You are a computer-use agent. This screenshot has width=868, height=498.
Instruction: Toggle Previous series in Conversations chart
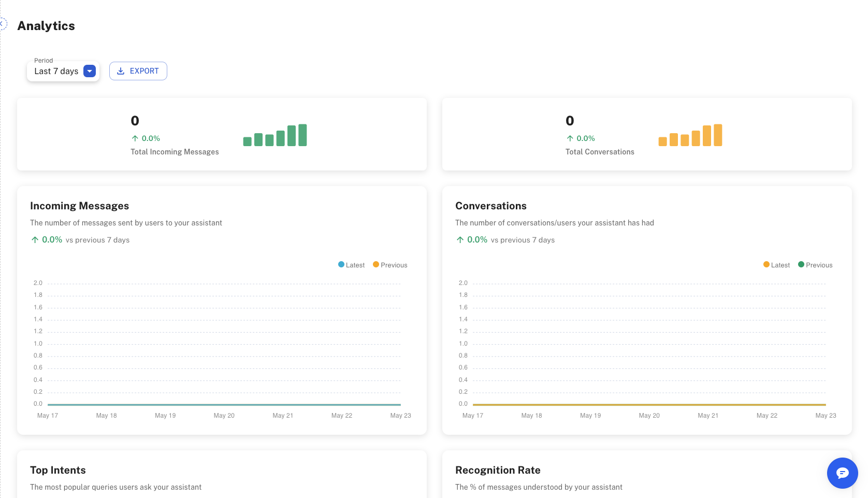pyautogui.click(x=815, y=265)
